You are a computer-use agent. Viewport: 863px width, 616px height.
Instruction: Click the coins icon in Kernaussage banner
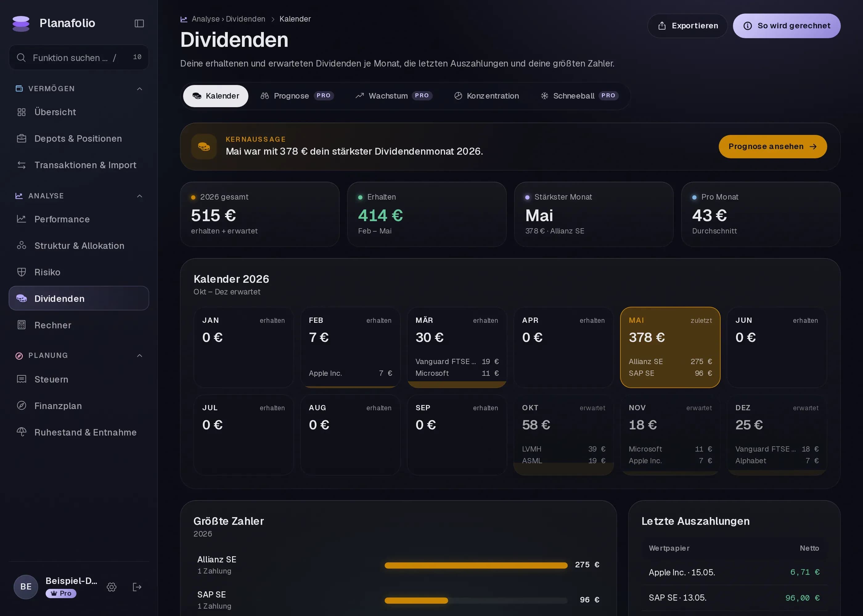[x=204, y=146]
